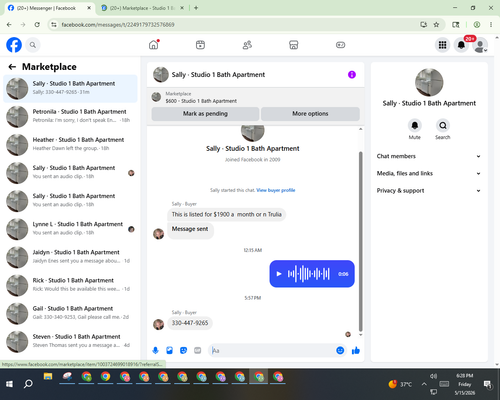Screen dimensions: 500x400
Task: Click the conversation vertical scrollbar
Action: pyautogui.click(x=360, y=241)
